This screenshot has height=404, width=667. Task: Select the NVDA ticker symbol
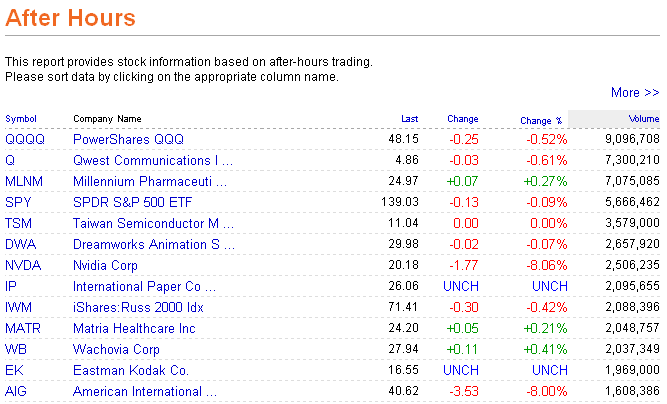pos(23,265)
